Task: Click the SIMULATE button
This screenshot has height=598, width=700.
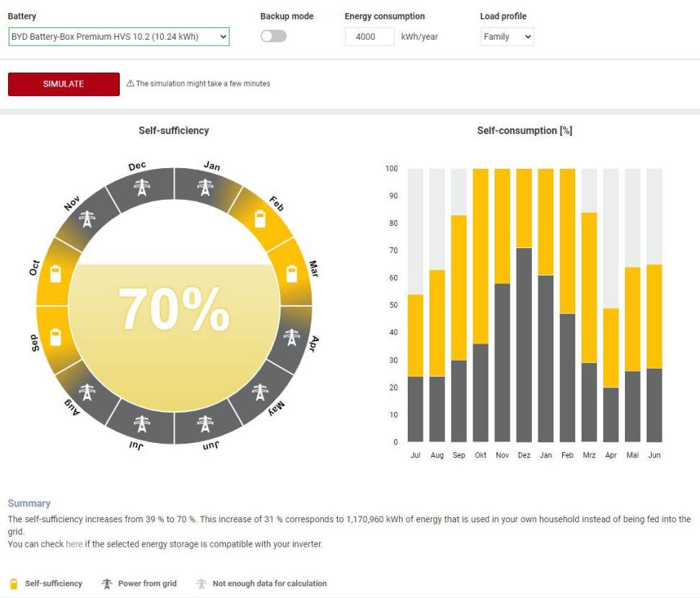Action: click(x=64, y=84)
